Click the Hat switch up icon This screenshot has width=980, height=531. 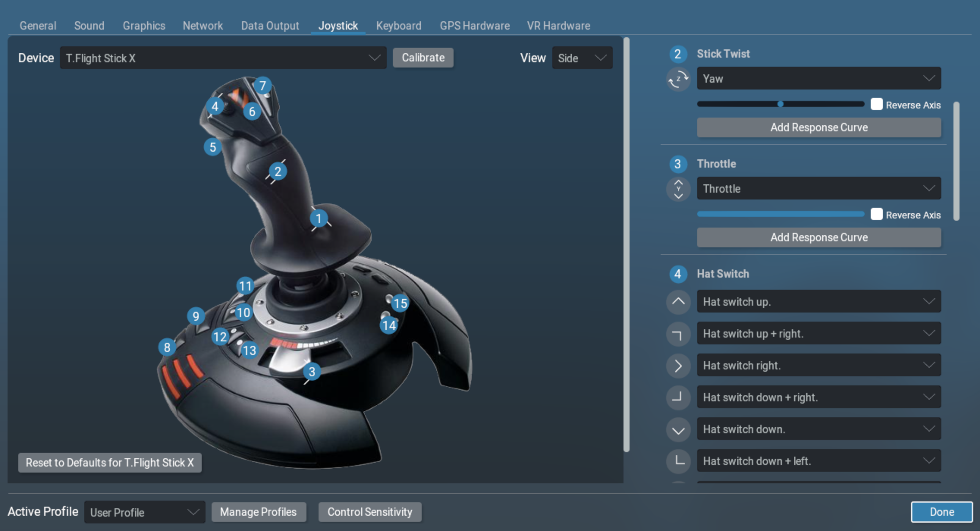click(678, 302)
